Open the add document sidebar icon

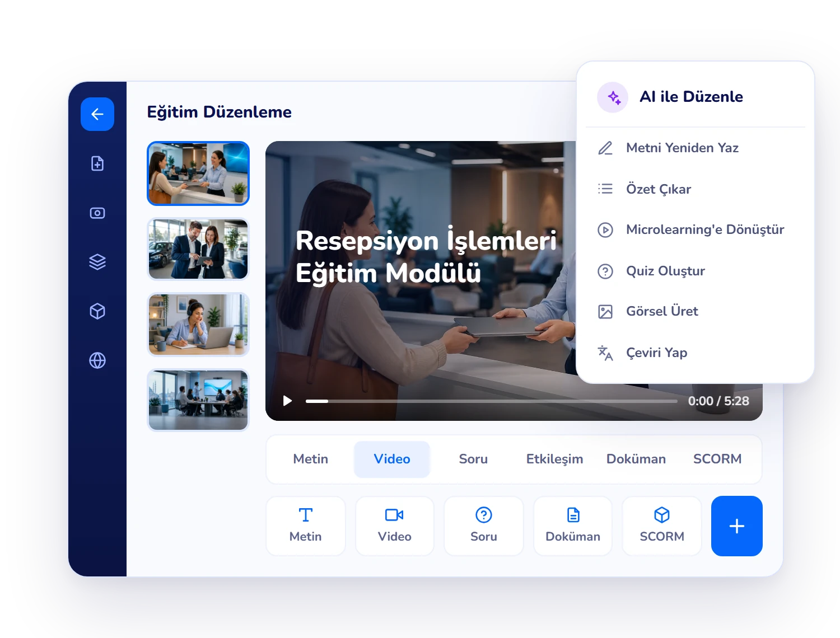point(97,163)
